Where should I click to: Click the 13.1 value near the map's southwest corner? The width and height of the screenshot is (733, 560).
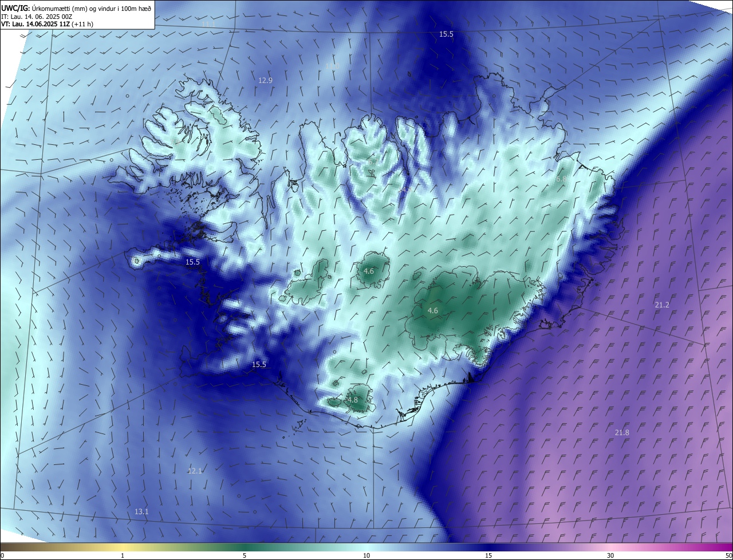tap(141, 512)
